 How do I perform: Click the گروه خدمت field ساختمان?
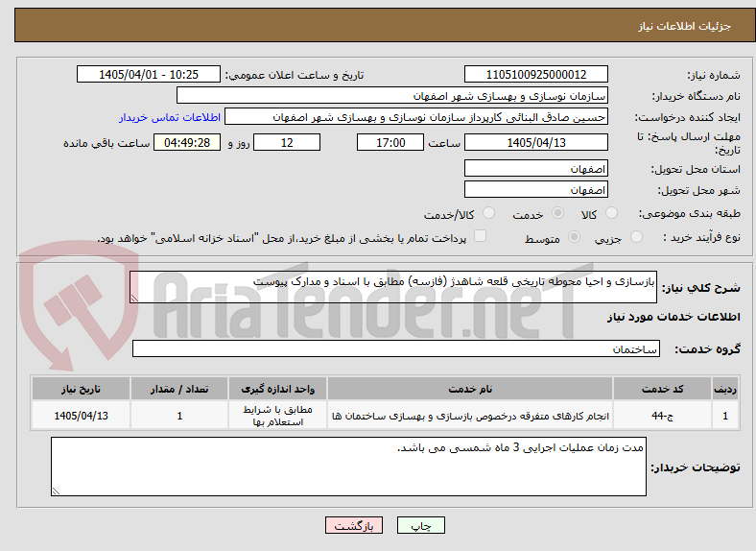click(396, 348)
